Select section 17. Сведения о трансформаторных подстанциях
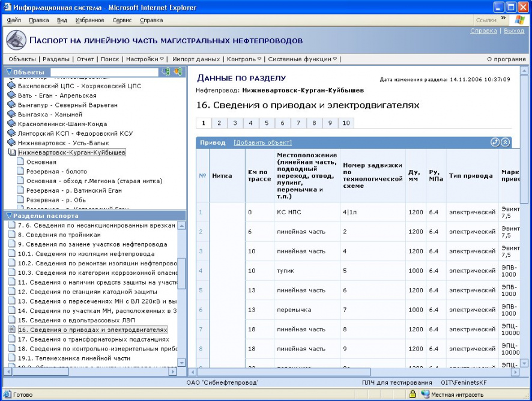The width and height of the screenshot is (532, 401). pyautogui.click(x=94, y=339)
